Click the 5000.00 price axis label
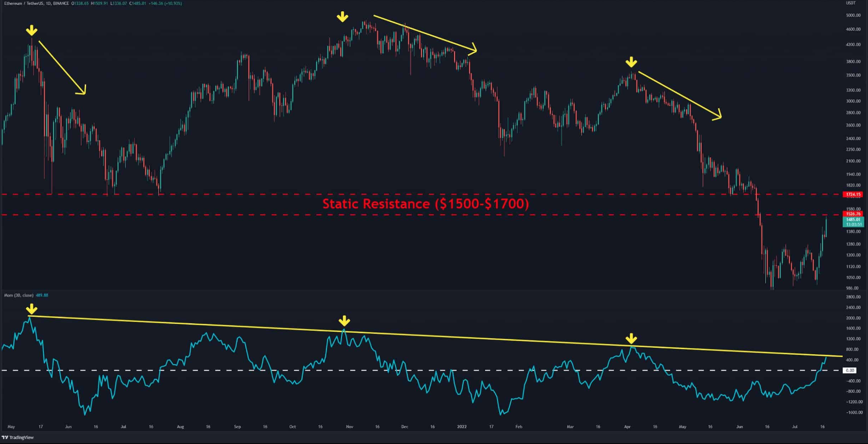Screen dimensions: 868x444 853,15
